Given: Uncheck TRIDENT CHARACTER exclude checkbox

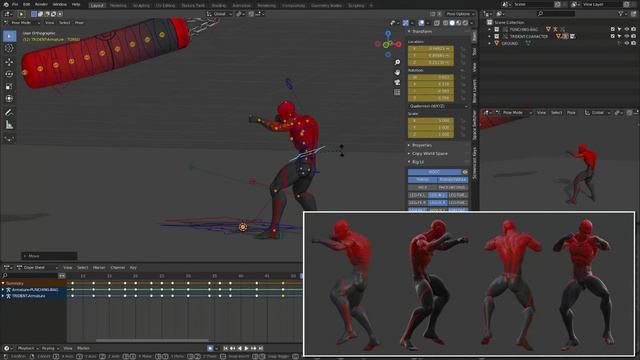Looking at the screenshot, I should click(x=613, y=36).
